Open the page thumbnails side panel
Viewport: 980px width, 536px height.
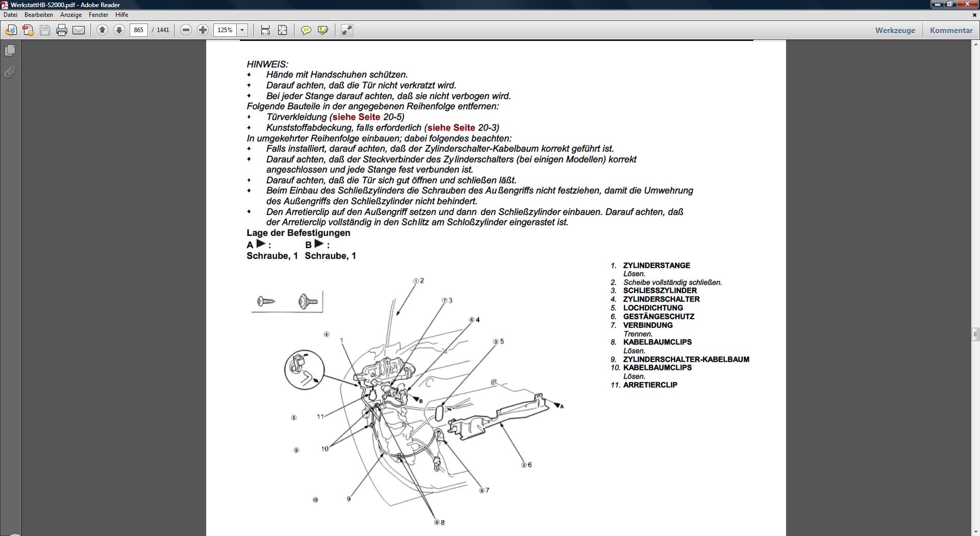10,51
